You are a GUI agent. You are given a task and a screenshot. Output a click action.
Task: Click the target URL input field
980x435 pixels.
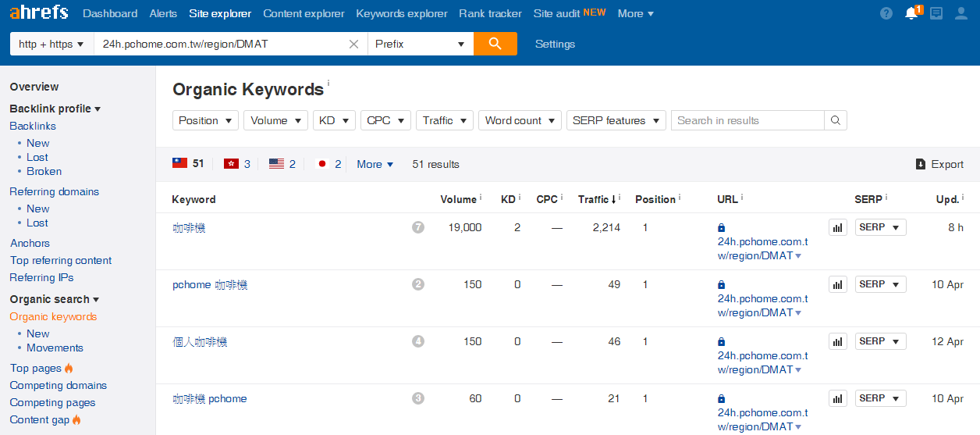pos(221,44)
